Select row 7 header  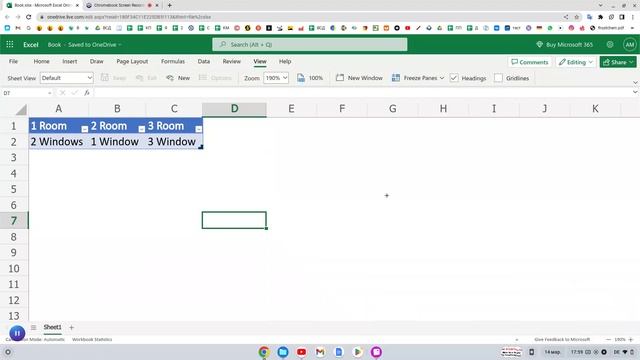14,220
